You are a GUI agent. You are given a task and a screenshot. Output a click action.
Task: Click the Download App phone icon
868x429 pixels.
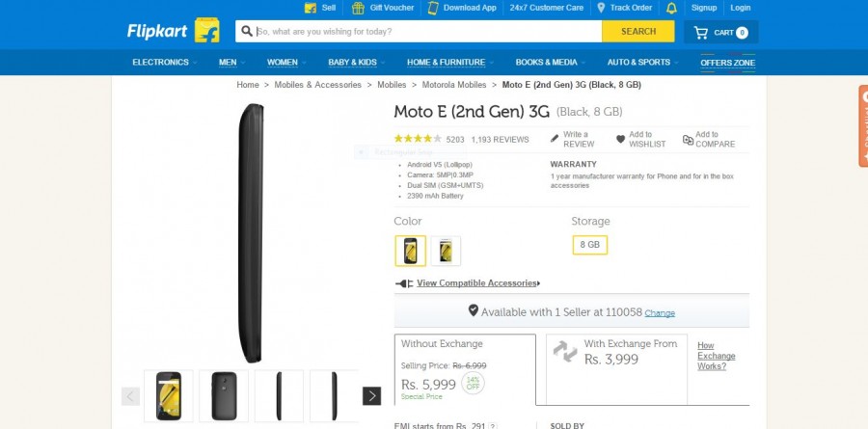[433, 8]
